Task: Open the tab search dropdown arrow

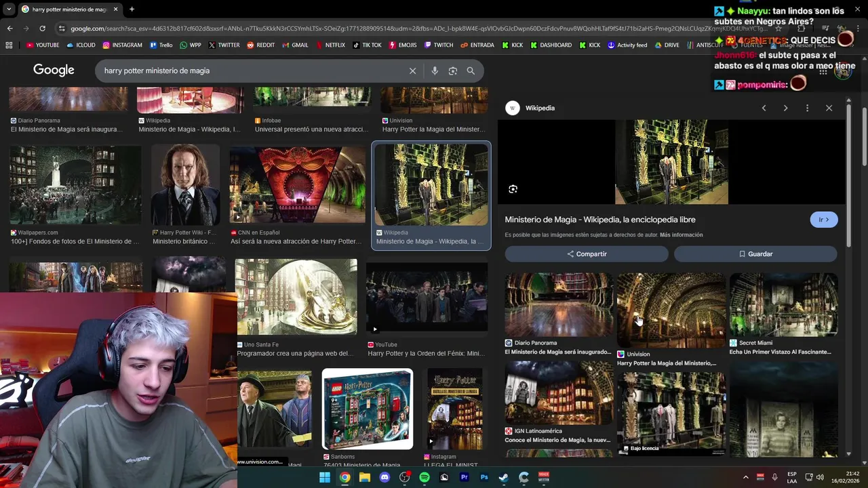Action: point(8,9)
